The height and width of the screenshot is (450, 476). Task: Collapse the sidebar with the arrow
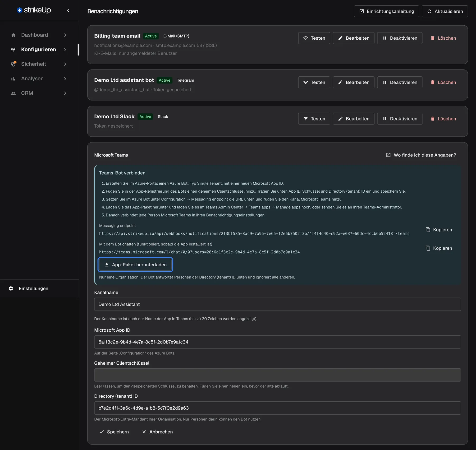[68, 11]
